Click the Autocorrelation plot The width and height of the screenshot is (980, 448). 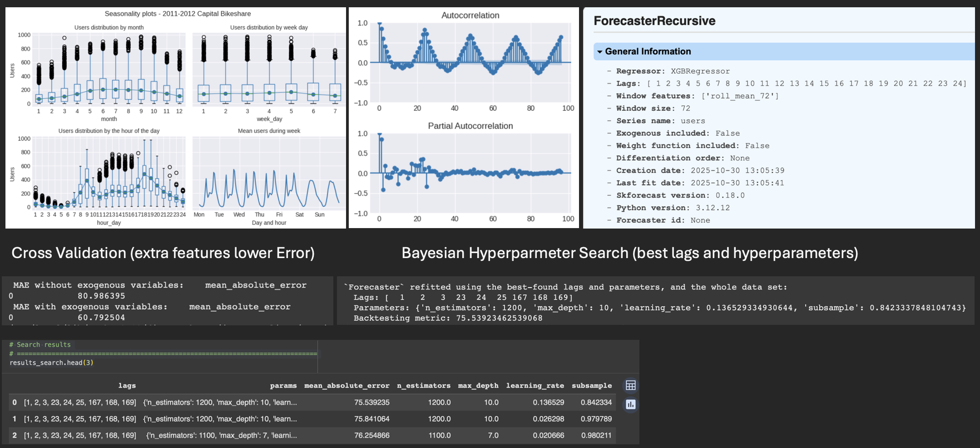(x=470, y=63)
